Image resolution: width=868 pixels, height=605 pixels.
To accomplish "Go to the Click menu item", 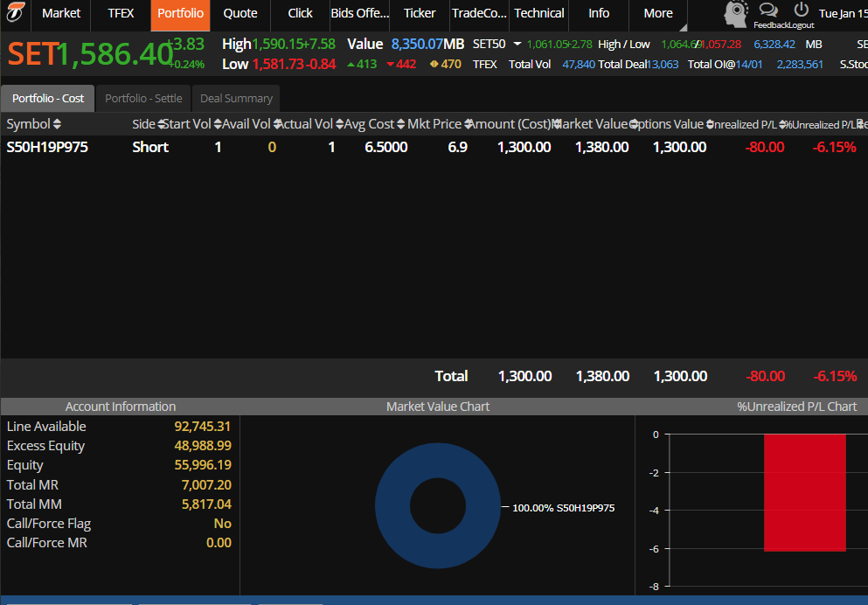I will tap(300, 13).
